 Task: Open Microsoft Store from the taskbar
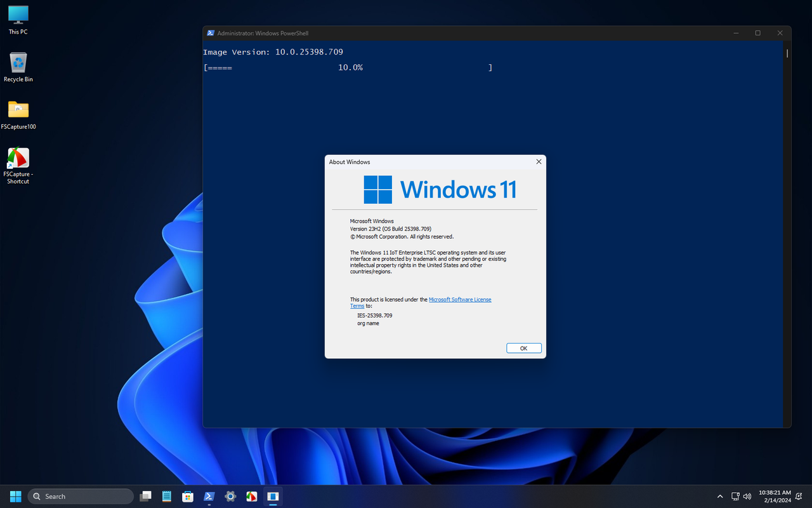188,496
